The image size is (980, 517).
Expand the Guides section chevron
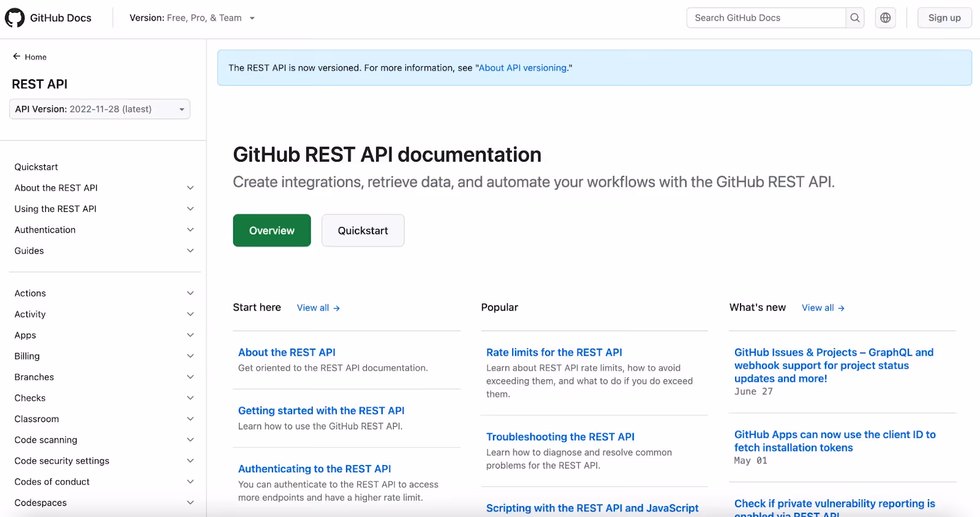click(190, 251)
